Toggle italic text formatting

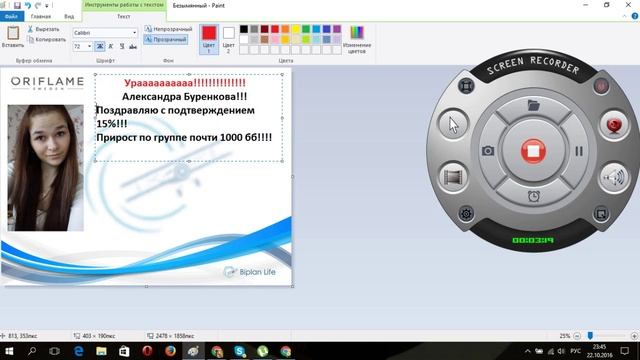(x=111, y=46)
